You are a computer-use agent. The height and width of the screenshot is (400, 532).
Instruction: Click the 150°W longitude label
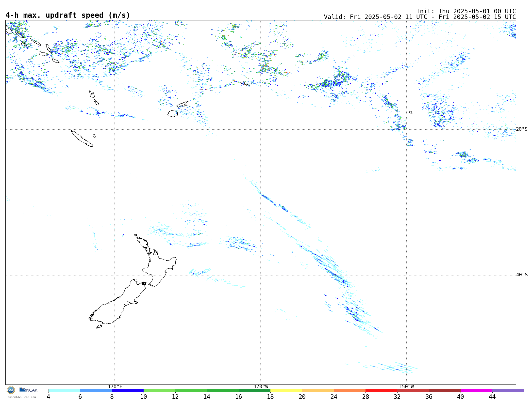[407, 386]
